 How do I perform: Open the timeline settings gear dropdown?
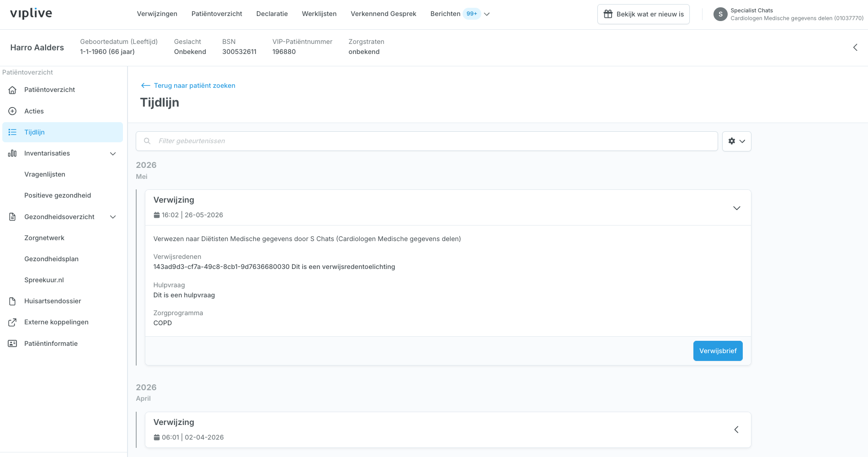(x=736, y=141)
